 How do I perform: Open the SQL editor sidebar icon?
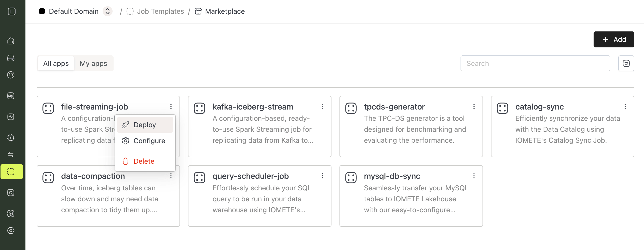click(11, 96)
